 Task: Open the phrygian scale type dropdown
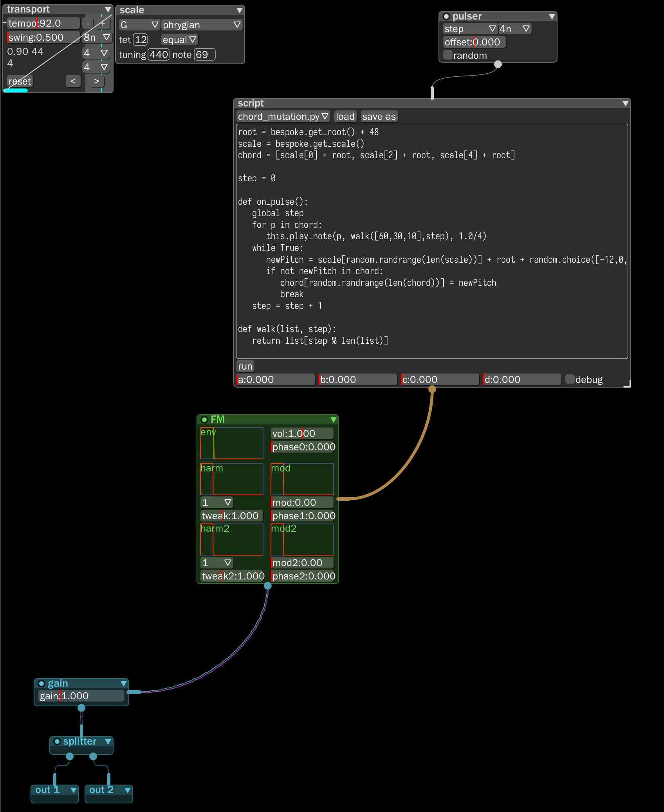202,24
